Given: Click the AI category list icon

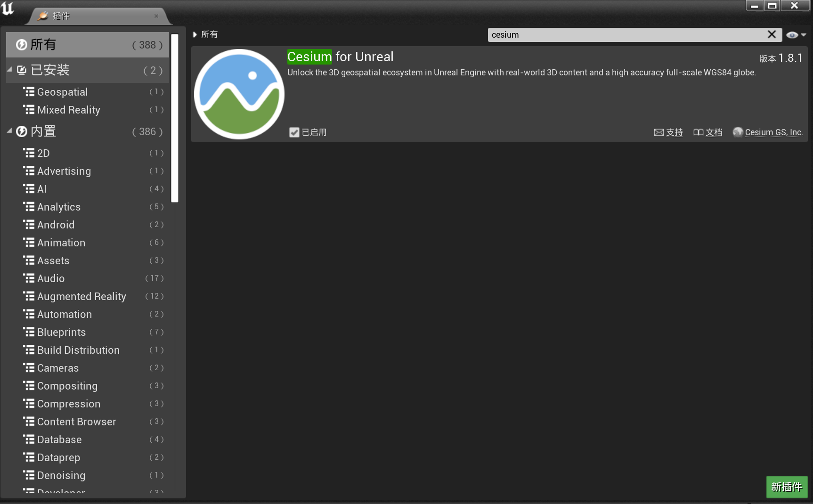Looking at the screenshot, I should (29, 189).
